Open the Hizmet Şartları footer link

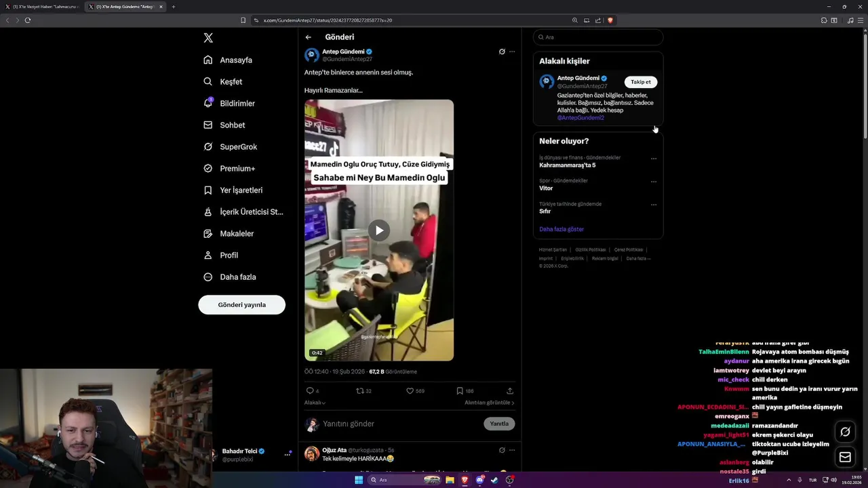click(553, 250)
